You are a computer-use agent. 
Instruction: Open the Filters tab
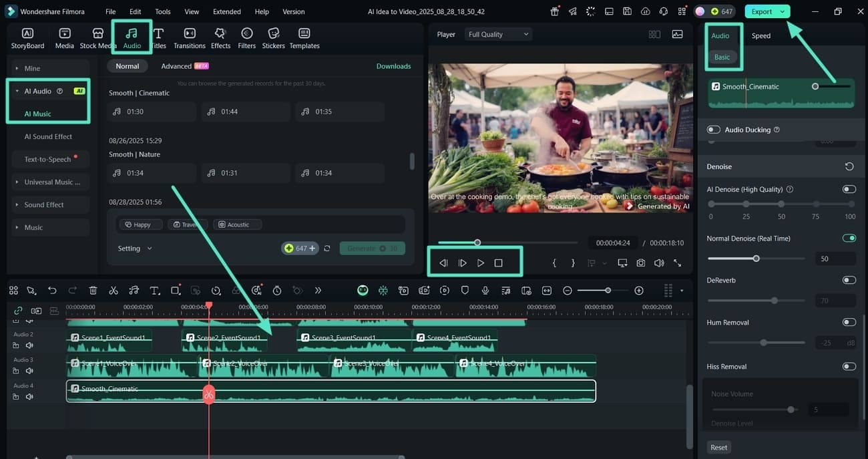click(247, 39)
